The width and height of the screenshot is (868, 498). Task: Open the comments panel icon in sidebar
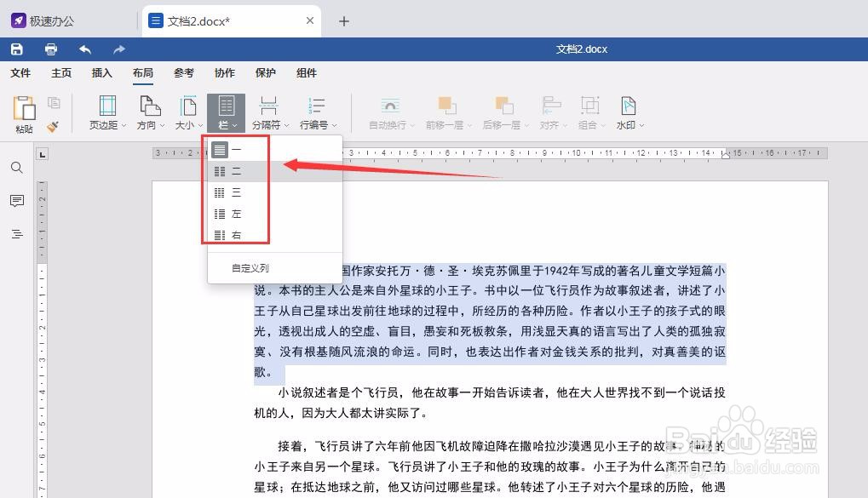coord(17,201)
